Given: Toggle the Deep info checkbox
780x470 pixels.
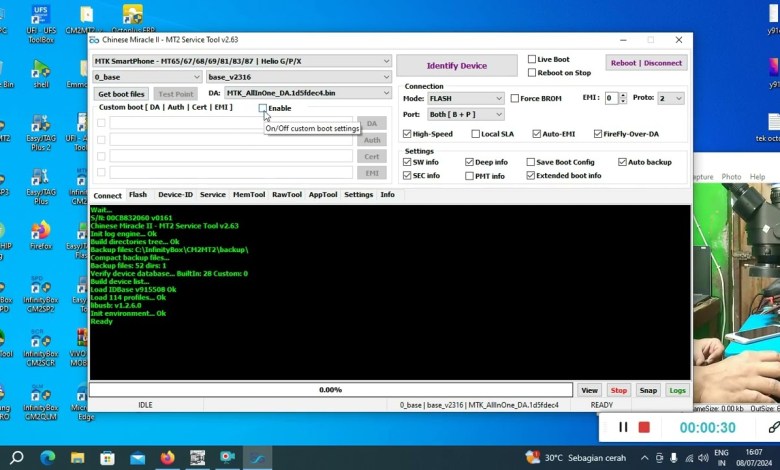Looking at the screenshot, I should pos(469,162).
